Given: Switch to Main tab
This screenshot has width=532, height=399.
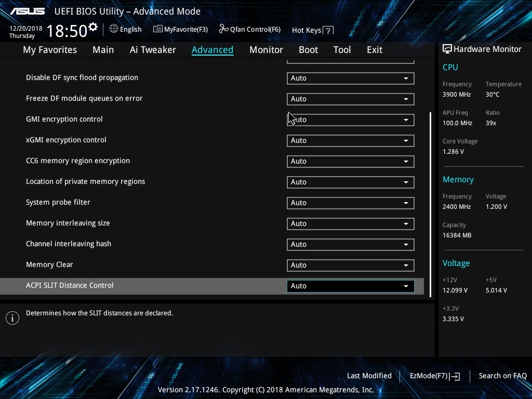Looking at the screenshot, I should click(103, 50).
